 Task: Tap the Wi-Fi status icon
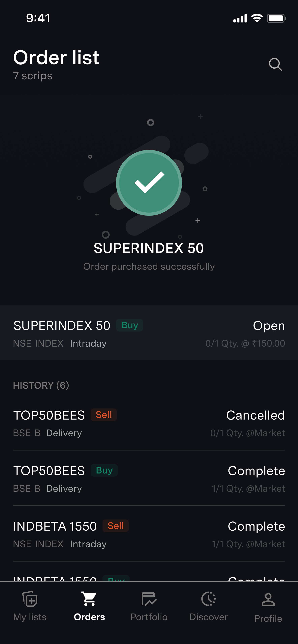click(x=257, y=18)
